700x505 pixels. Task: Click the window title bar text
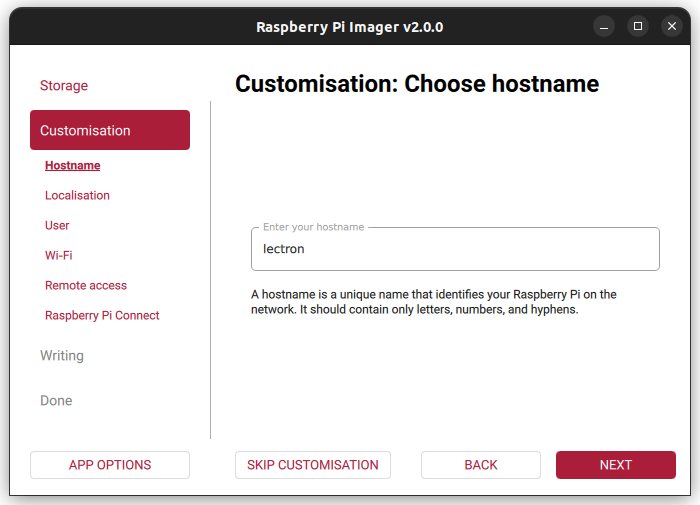click(x=350, y=27)
